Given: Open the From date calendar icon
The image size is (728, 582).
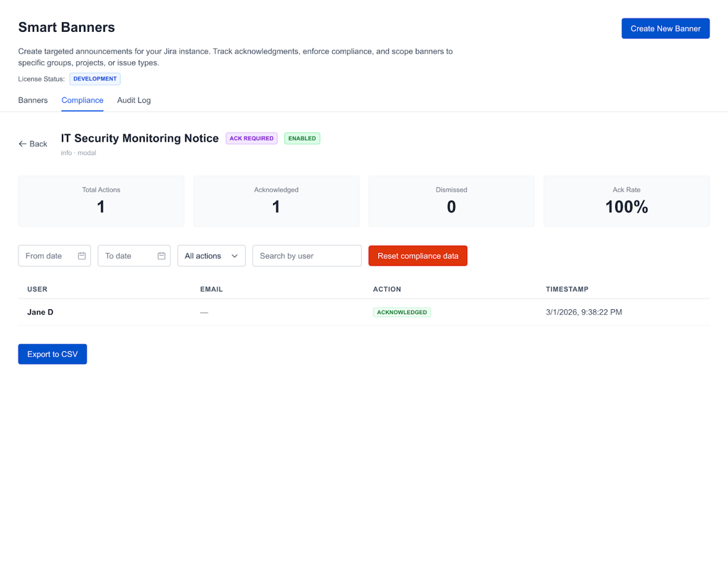Looking at the screenshot, I should [x=82, y=256].
